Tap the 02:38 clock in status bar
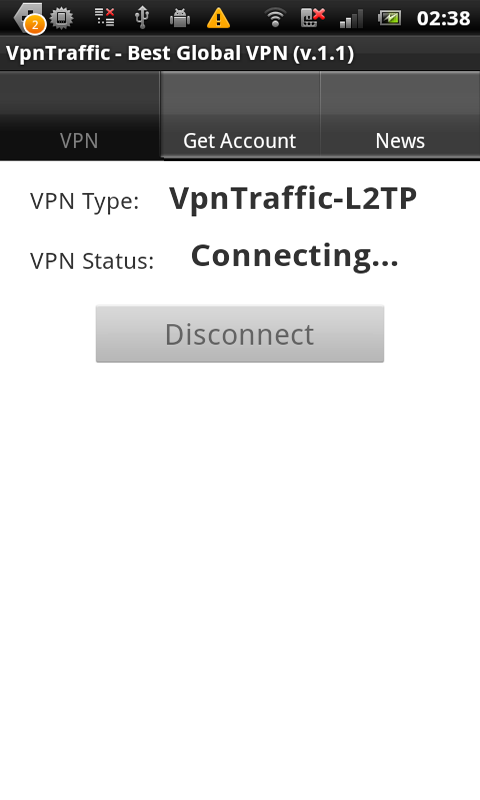Viewport: 480px width, 800px height. pos(443,19)
